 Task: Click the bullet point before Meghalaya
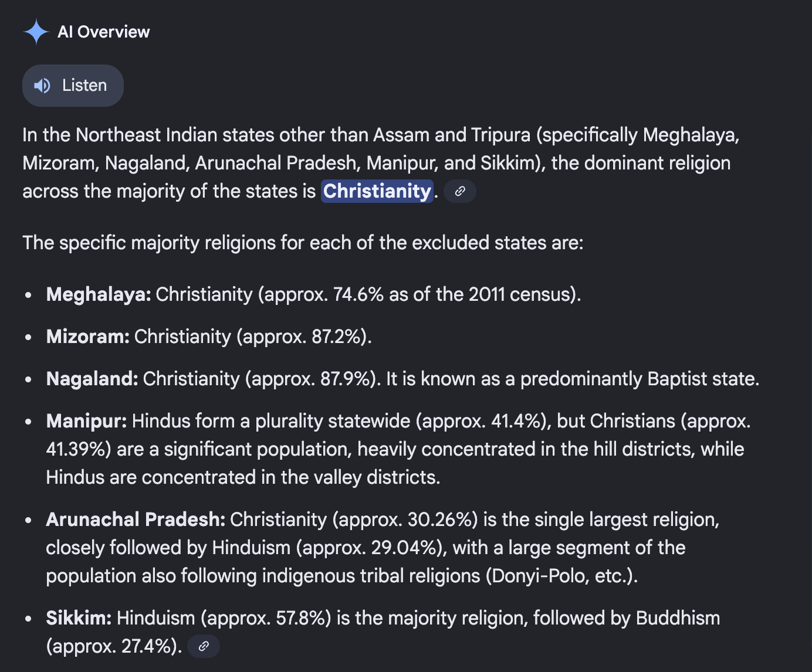[29, 295]
